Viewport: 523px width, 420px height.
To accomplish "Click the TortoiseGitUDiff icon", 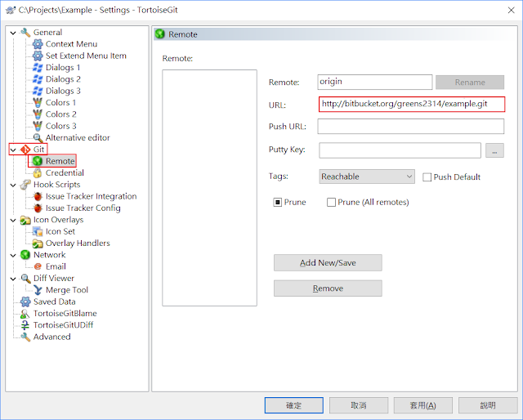I will click(x=25, y=325).
